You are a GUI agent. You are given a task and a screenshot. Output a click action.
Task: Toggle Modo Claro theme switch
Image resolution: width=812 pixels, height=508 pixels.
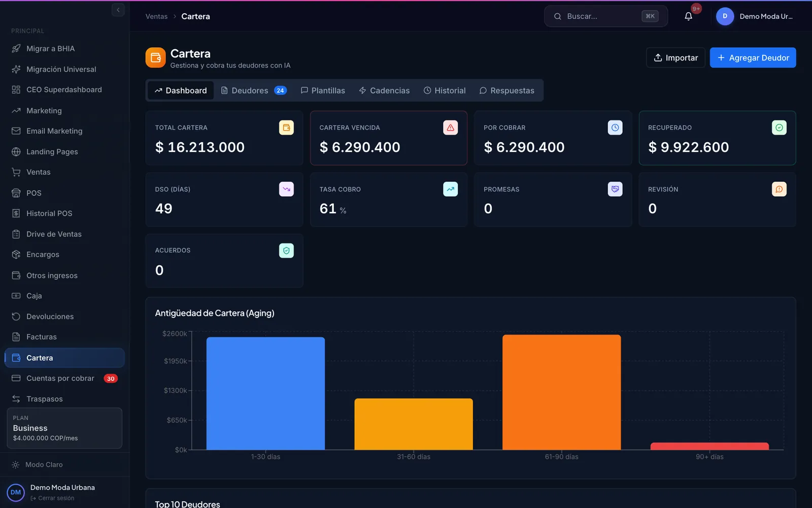click(x=38, y=465)
